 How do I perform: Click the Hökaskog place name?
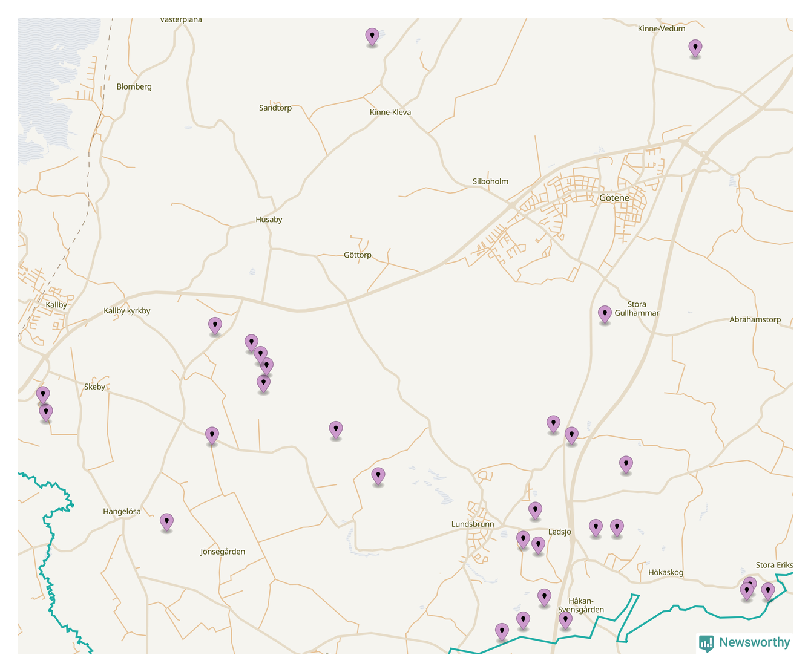click(x=665, y=572)
